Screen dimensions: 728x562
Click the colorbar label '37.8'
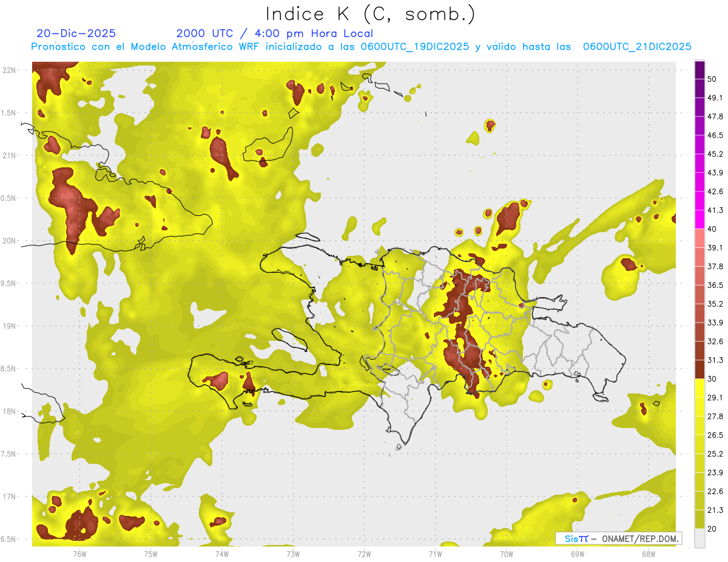(715, 266)
